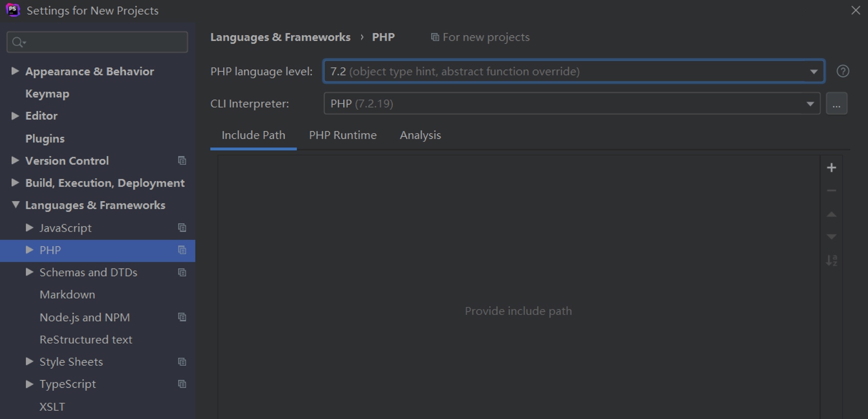Select Keymap in the settings tree
Image resolution: width=868 pixels, height=419 pixels.
[47, 94]
